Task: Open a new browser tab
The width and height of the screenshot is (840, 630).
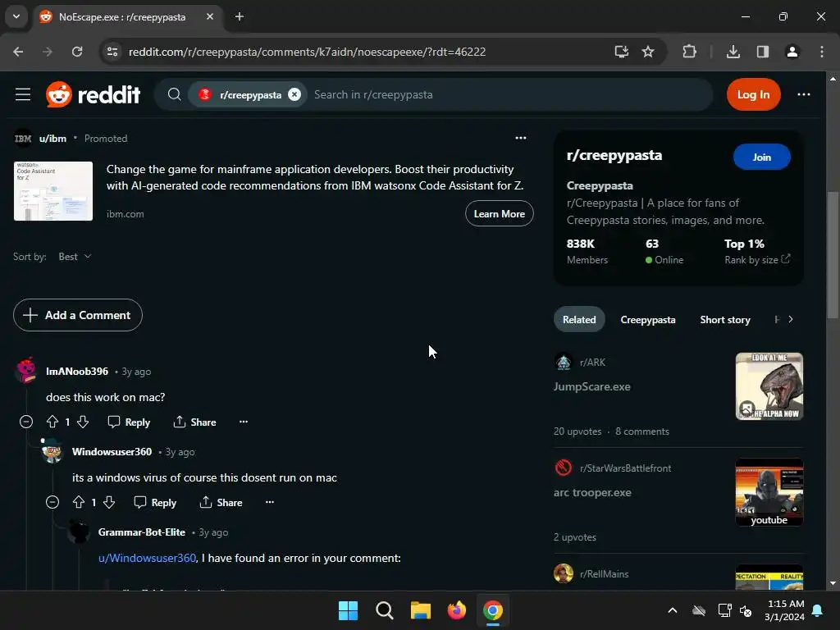Action: (x=240, y=16)
